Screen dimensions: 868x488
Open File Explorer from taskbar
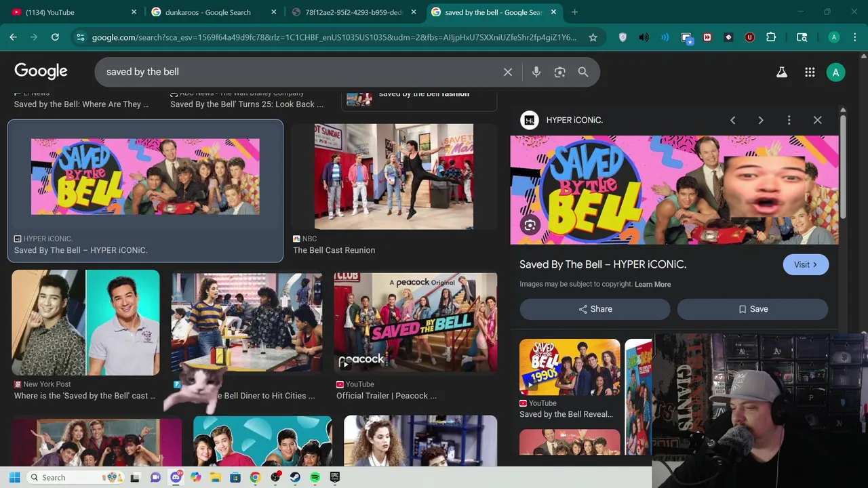216,477
